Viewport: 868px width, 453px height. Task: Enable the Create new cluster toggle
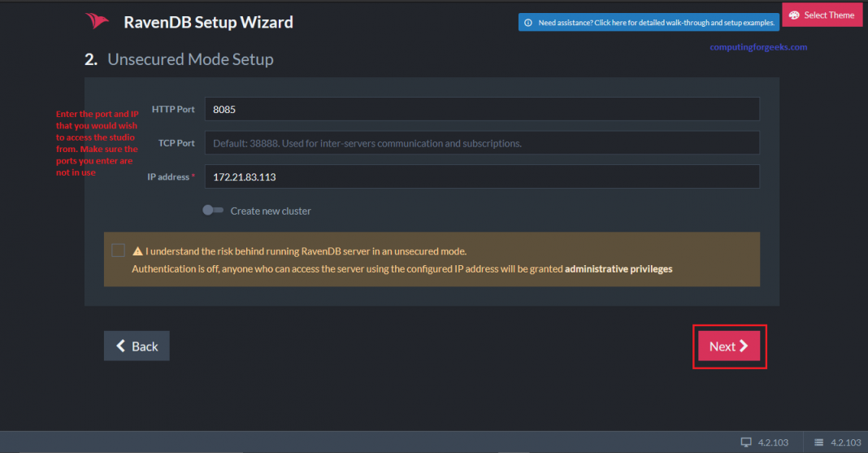coord(213,211)
